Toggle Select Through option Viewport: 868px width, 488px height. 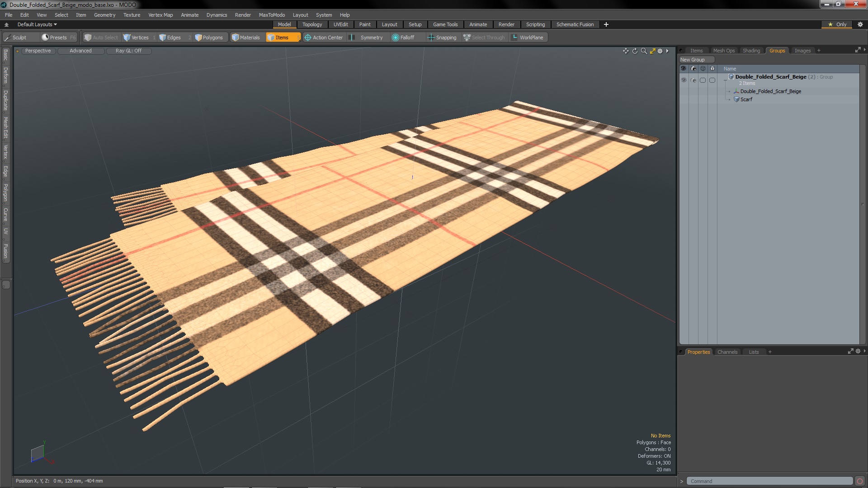484,38
